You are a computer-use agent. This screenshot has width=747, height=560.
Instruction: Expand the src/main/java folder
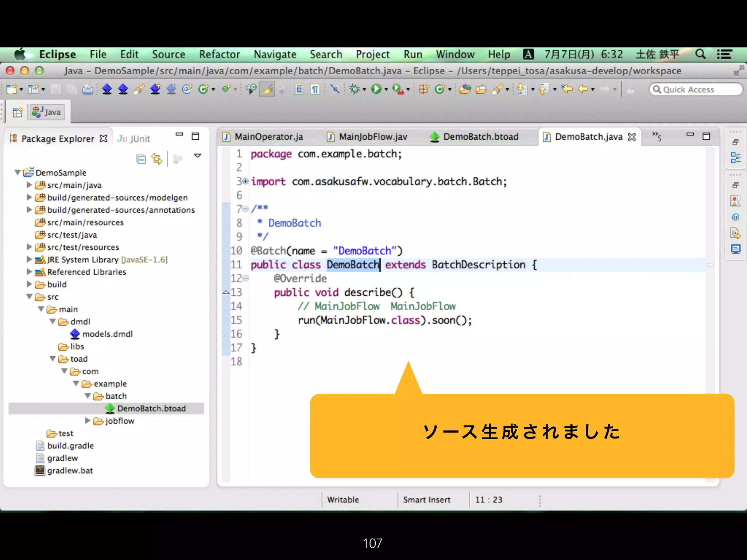click(x=30, y=185)
